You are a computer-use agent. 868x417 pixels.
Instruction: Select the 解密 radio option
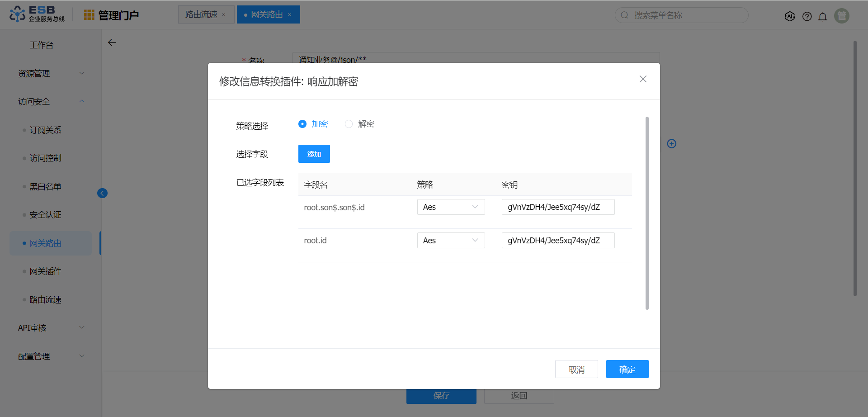349,124
